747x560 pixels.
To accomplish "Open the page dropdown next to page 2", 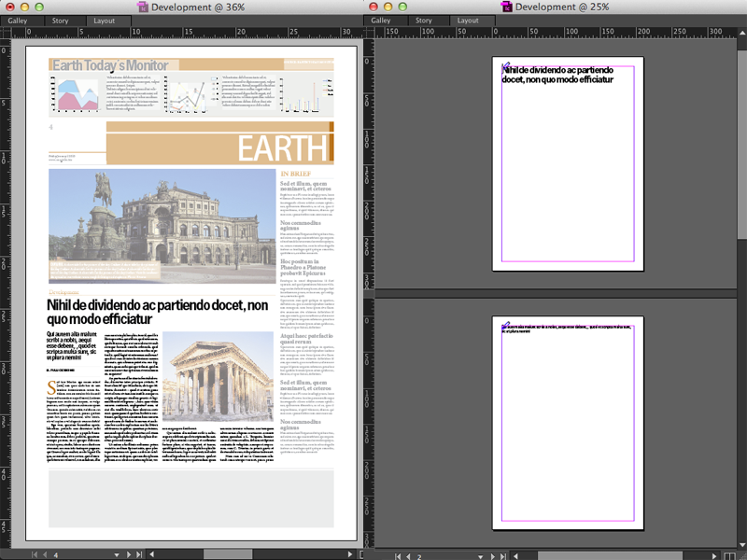I will [x=481, y=554].
